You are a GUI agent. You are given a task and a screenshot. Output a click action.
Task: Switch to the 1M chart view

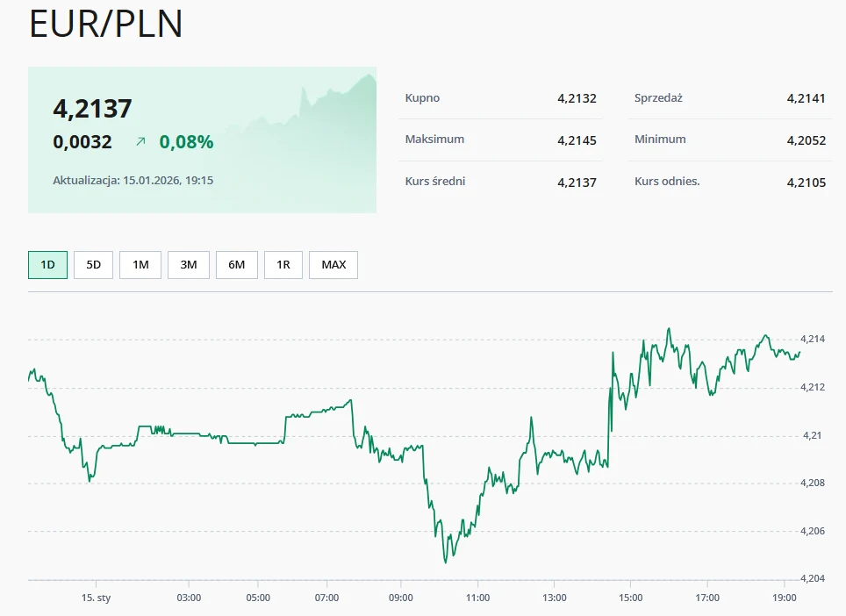140,264
